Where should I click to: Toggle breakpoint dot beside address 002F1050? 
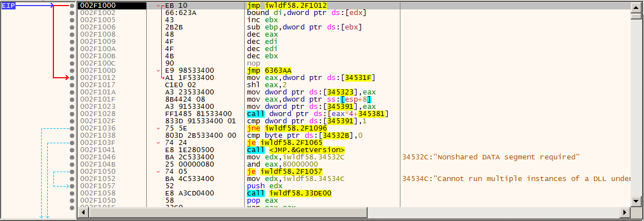(x=72, y=172)
